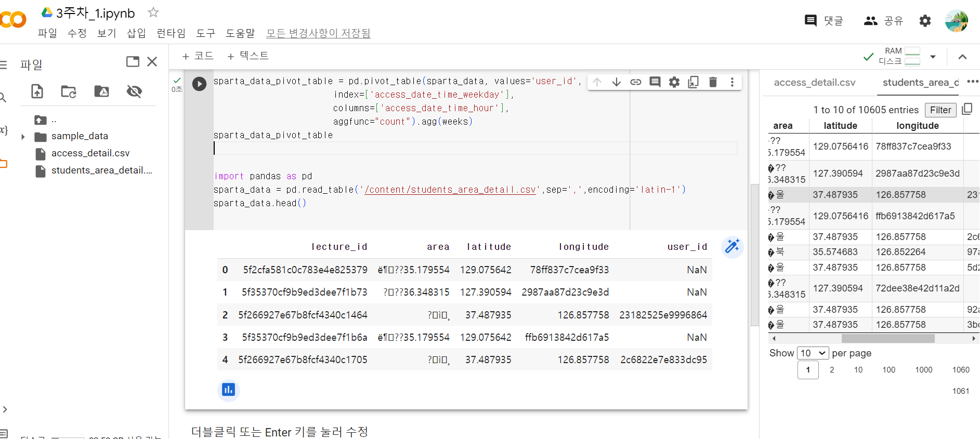Click the saved changes status link

[x=318, y=33]
